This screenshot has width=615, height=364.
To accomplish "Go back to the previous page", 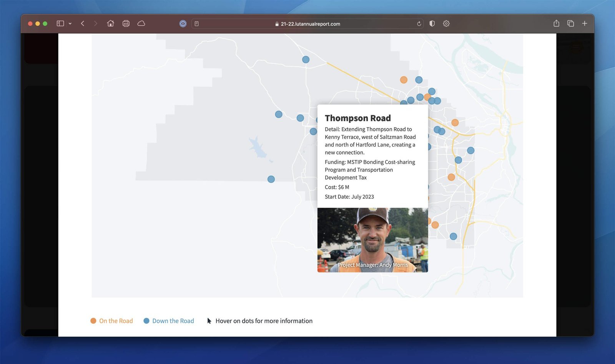I will click(x=83, y=23).
